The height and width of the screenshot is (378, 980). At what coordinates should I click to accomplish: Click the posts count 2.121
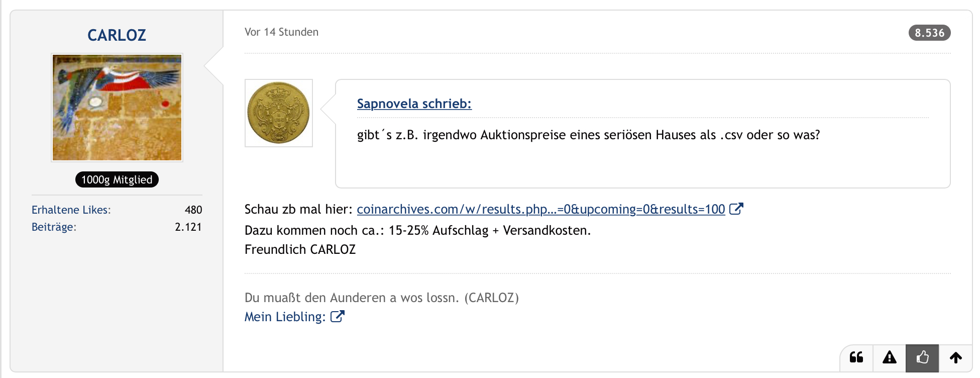coord(188,227)
